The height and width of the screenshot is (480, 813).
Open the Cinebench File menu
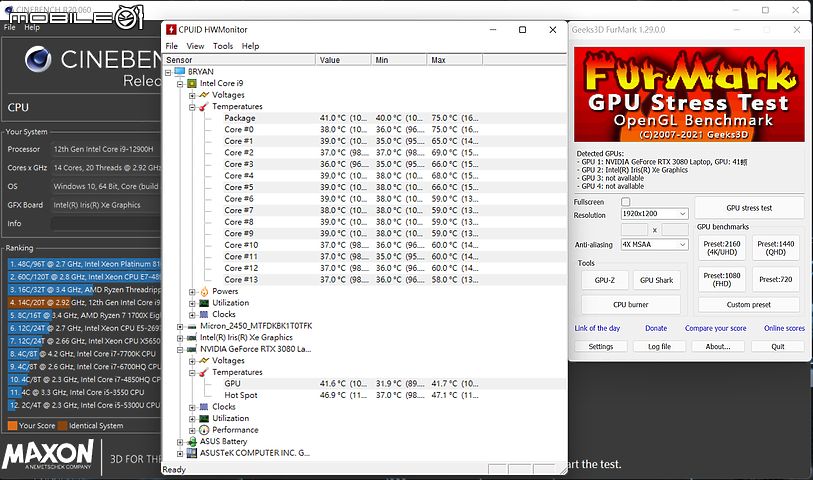click(10, 27)
